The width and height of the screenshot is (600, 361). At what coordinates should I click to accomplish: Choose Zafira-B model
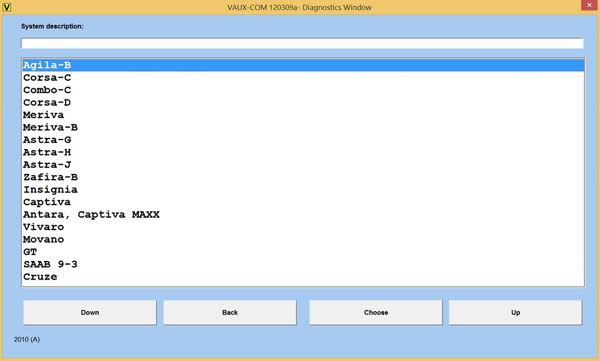(x=303, y=177)
